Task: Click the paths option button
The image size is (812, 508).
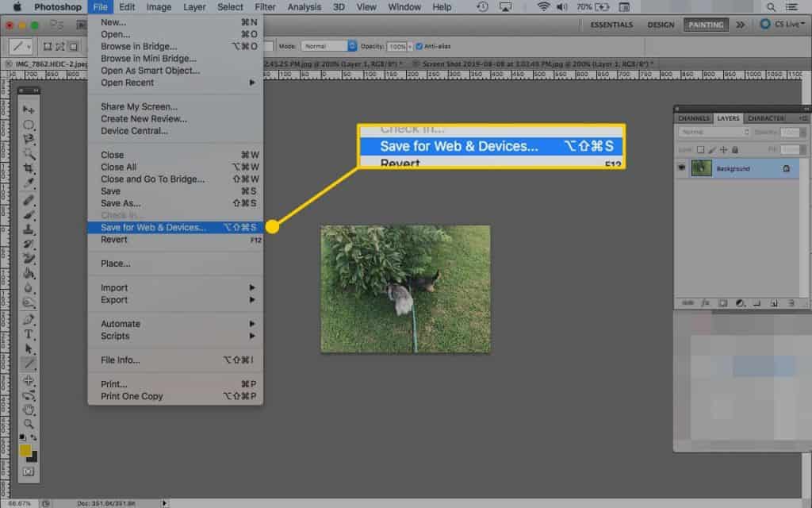Action: point(60,47)
